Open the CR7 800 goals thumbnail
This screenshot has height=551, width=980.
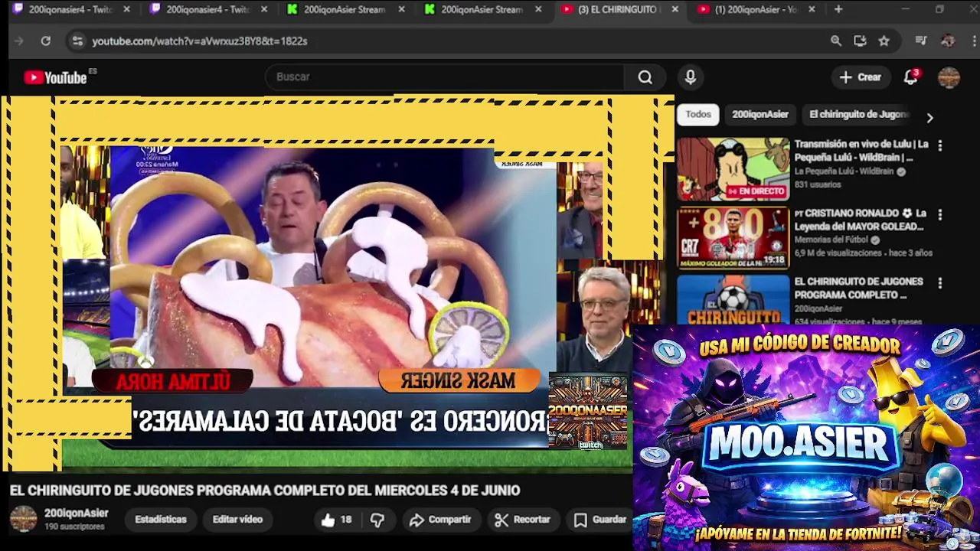coord(733,238)
